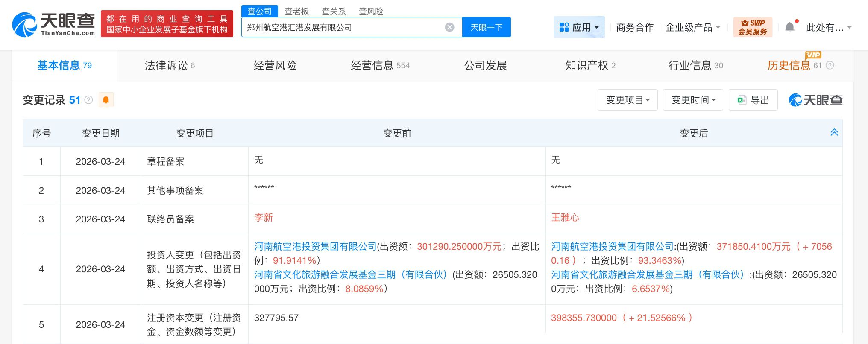Export records with the 导出 button
Screen dimensions: 868x344
coord(753,100)
